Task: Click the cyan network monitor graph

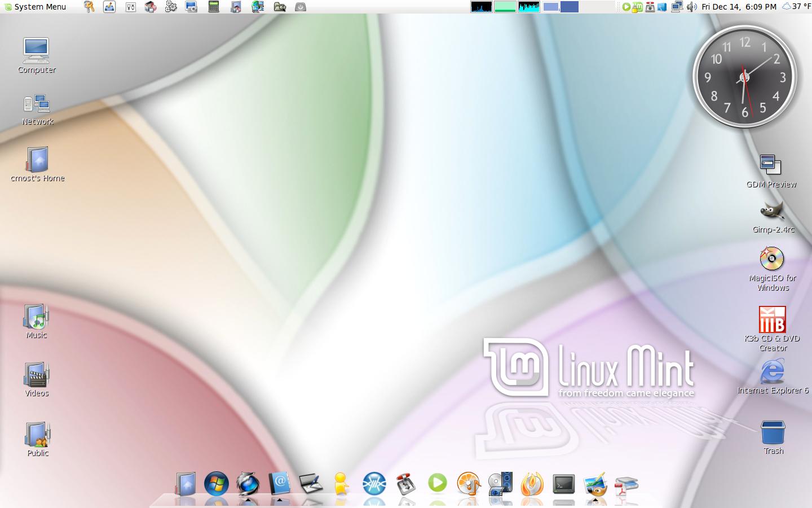Action: click(x=529, y=7)
